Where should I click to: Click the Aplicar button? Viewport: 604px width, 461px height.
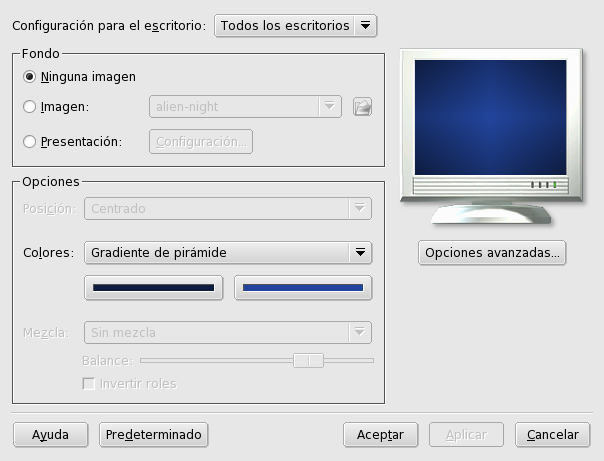coord(466,435)
